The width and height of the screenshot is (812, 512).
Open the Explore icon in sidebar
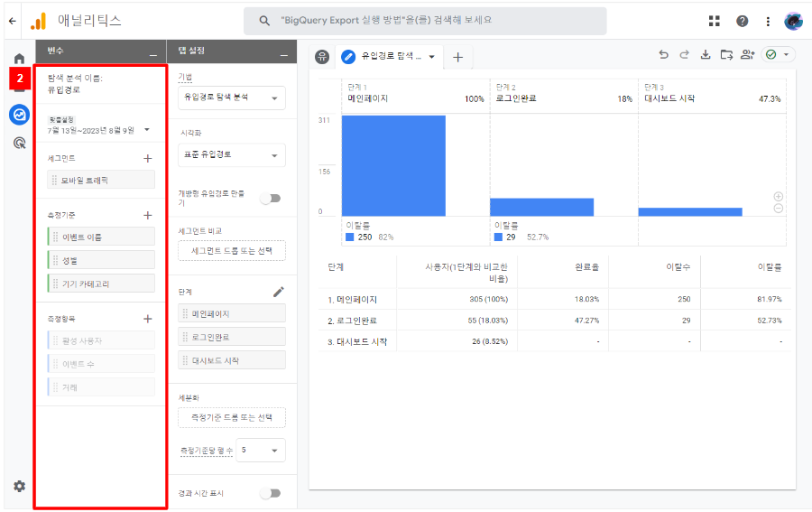click(19, 114)
